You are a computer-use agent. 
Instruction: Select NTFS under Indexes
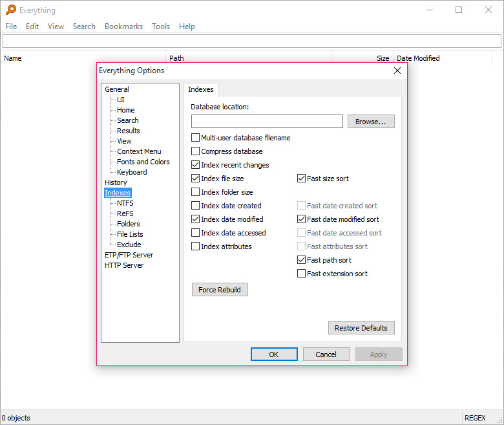coord(125,203)
